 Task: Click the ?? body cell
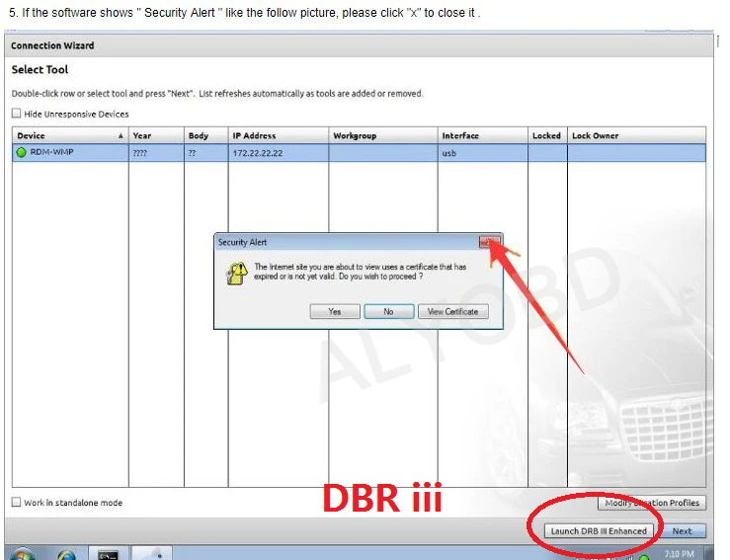[x=206, y=153]
